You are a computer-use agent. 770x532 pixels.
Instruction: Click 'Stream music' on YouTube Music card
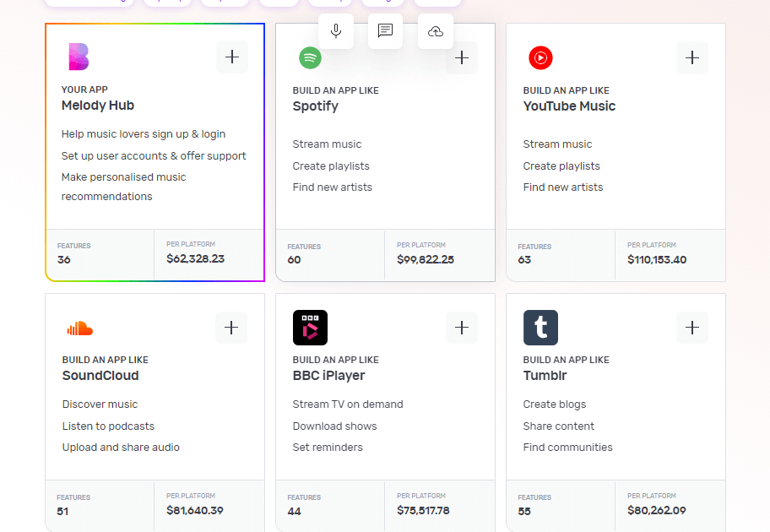(557, 144)
